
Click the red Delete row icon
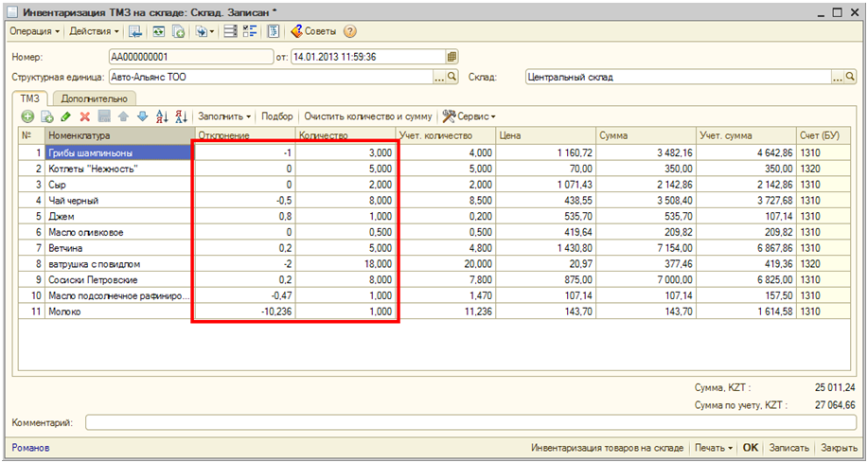(84, 116)
